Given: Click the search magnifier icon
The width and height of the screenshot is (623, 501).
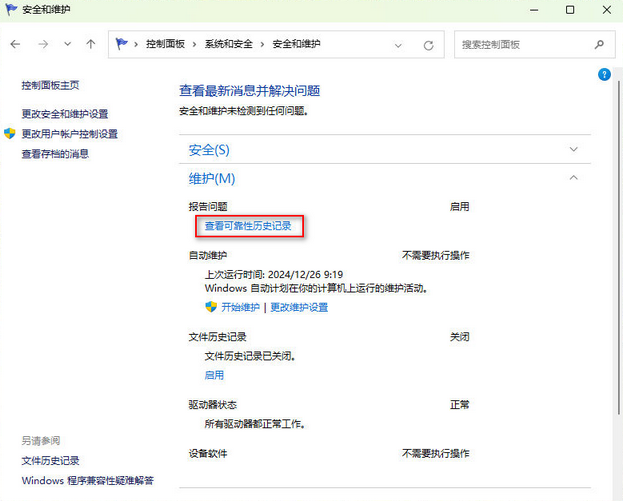Looking at the screenshot, I should click(x=599, y=45).
